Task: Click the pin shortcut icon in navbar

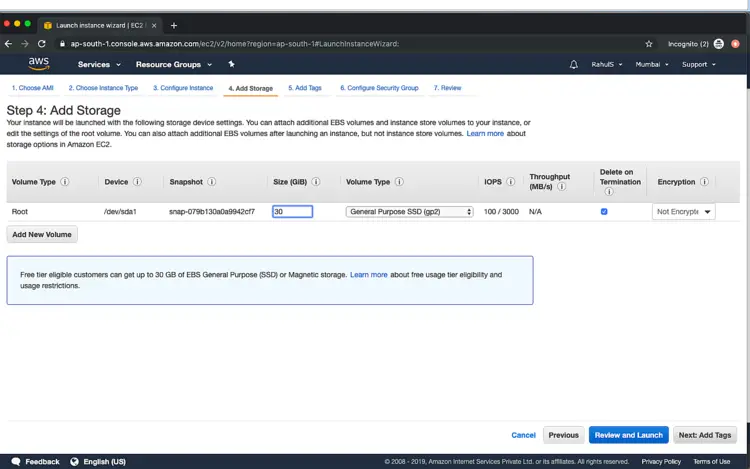Action: pyautogui.click(x=231, y=64)
